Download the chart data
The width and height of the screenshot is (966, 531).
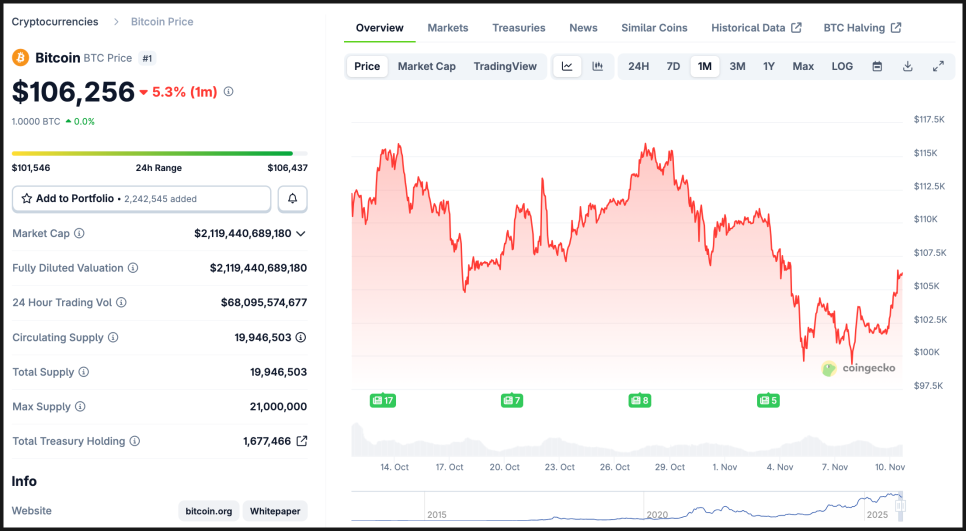[x=908, y=67]
